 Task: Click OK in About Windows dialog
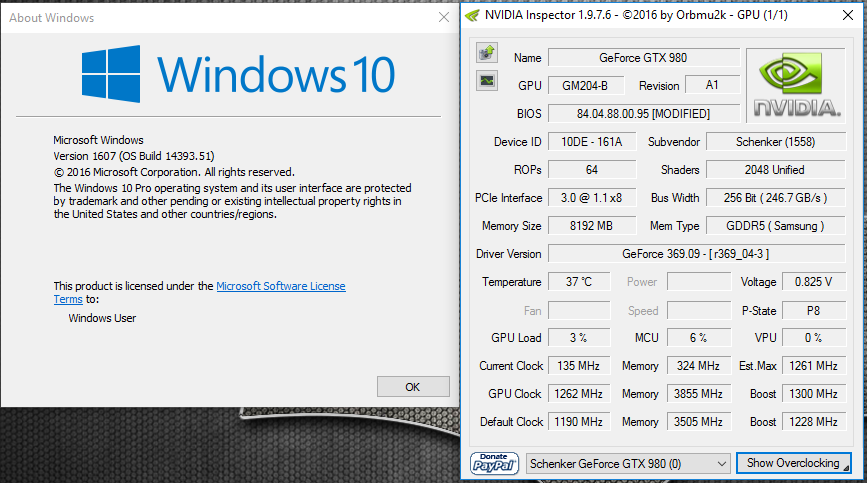tap(413, 387)
